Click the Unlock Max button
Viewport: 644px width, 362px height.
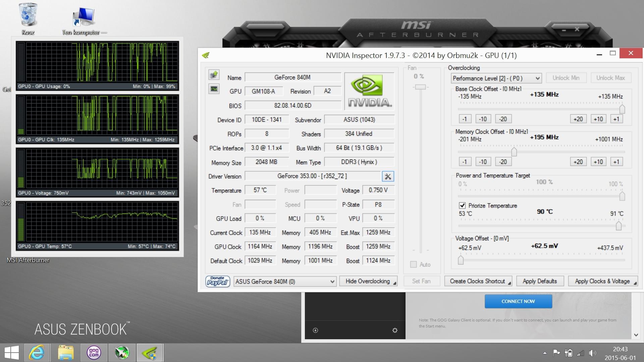611,78
